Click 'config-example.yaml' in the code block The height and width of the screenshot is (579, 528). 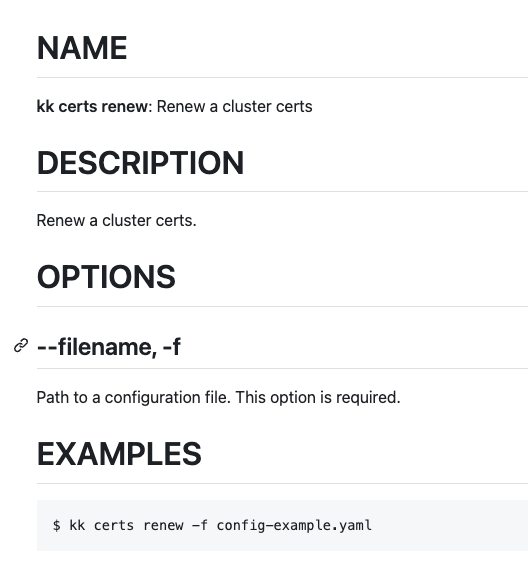(x=294, y=525)
